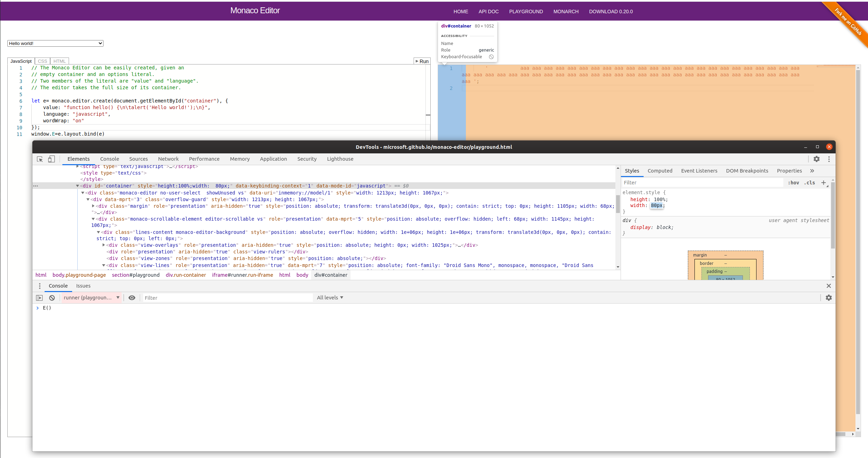The height and width of the screenshot is (458, 868).
Task: Click the clear console icon
Action: pyautogui.click(x=52, y=297)
